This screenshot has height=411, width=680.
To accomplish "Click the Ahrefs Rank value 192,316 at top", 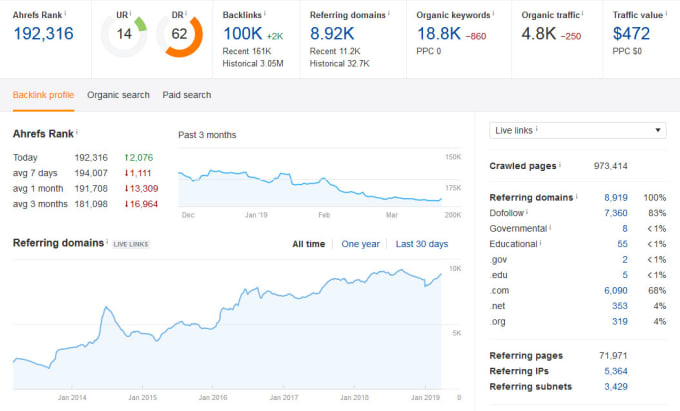I will (43, 34).
